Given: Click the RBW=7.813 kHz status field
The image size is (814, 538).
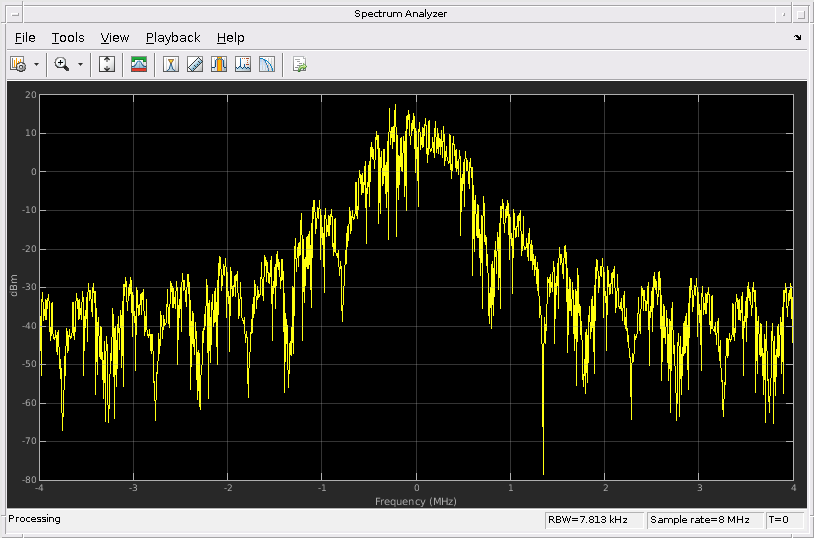Looking at the screenshot, I should click(x=593, y=520).
